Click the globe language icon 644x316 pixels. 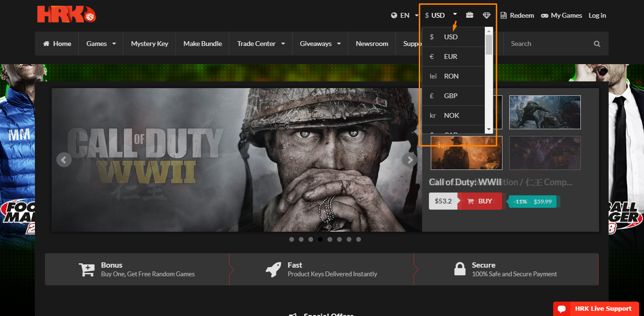coord(394,15)
